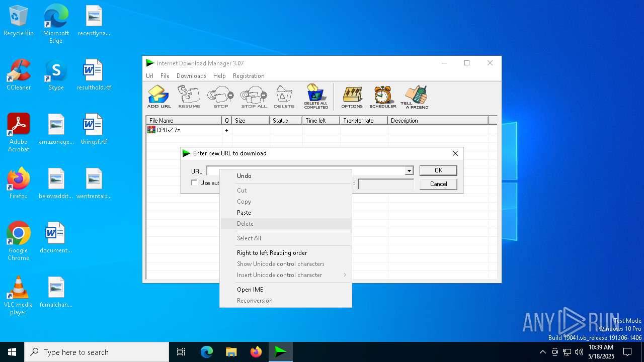Open the Downloads menu
This screenshot has height=362, width=644.
point(191,76)
